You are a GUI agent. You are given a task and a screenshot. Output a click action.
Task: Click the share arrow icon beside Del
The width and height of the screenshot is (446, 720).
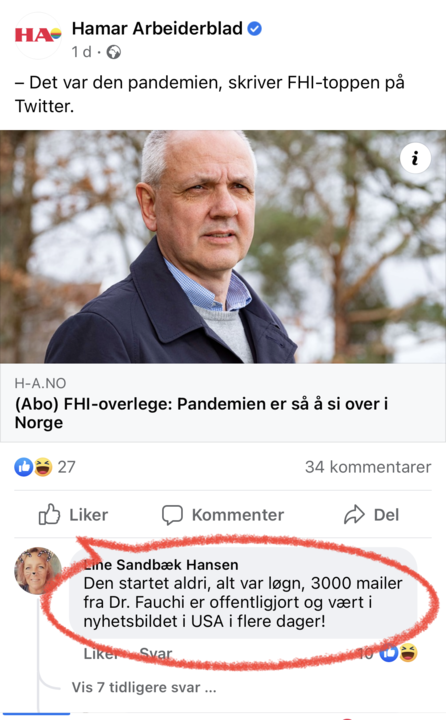point(354,515)
